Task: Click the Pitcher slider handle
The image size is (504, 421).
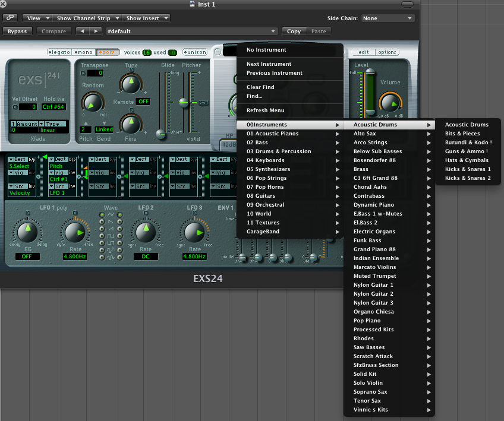Action: pos(184,103)
